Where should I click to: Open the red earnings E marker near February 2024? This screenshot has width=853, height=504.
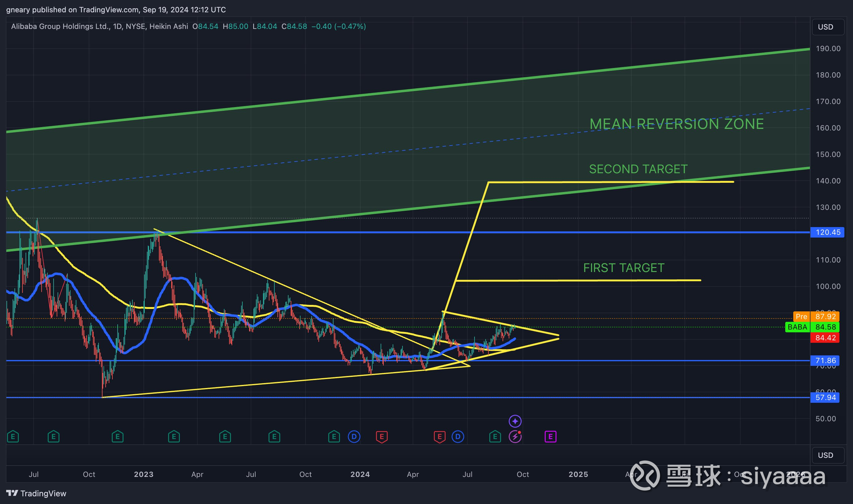tap(382, 437)
